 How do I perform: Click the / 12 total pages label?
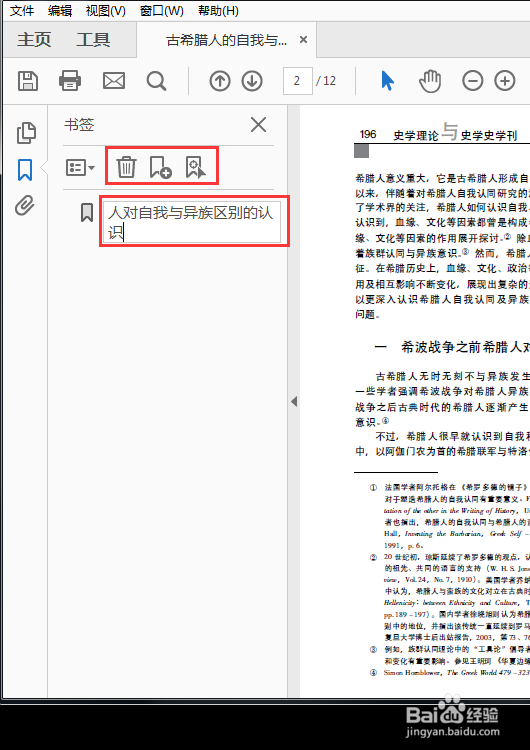pos(326,81)
